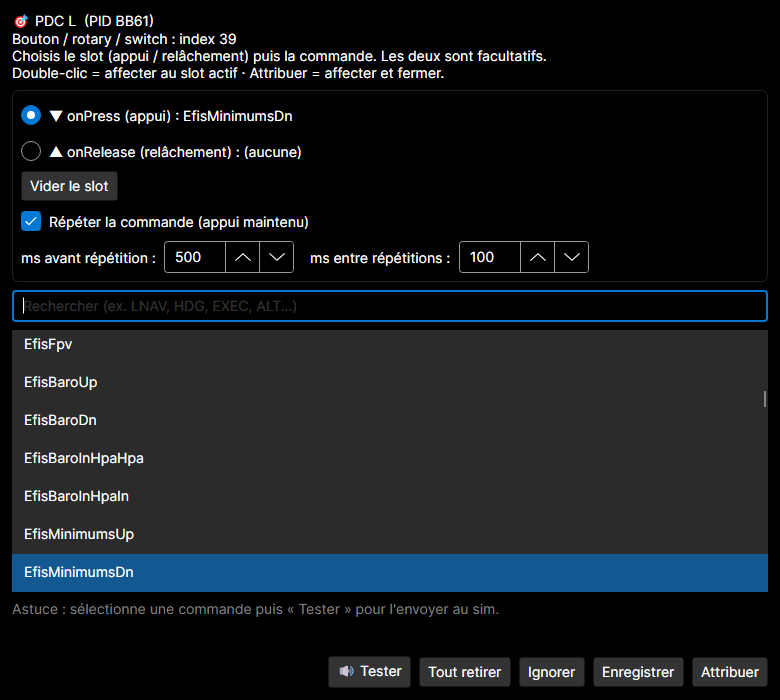The image size is (780, 700).
Task: Uncheck Répéter la commande checkbox
Action: pyautogui.click(x=31, y=221)
